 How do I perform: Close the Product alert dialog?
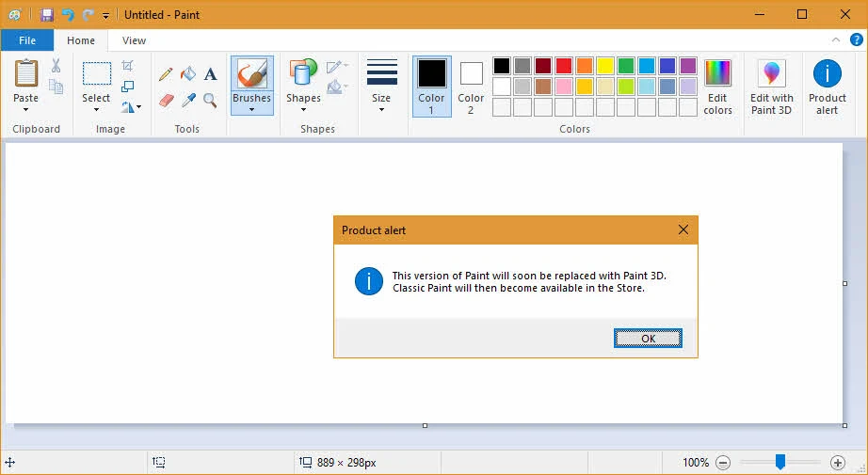683,230
